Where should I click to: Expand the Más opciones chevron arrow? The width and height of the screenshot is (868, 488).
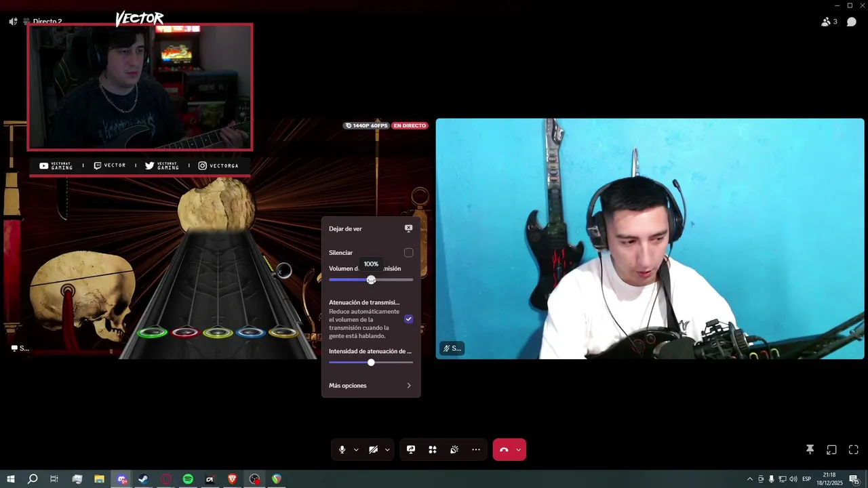(x=409, y=386)
